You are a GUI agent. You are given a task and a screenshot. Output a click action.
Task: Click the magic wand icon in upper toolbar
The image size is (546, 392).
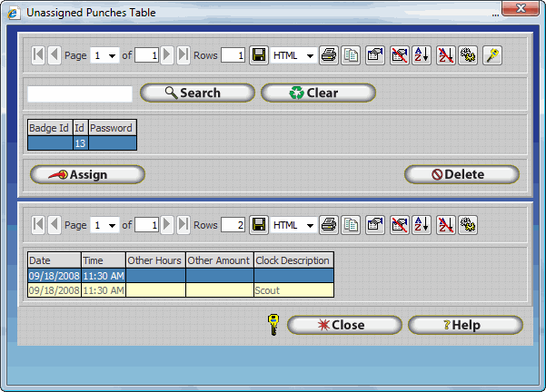[492, 55]
